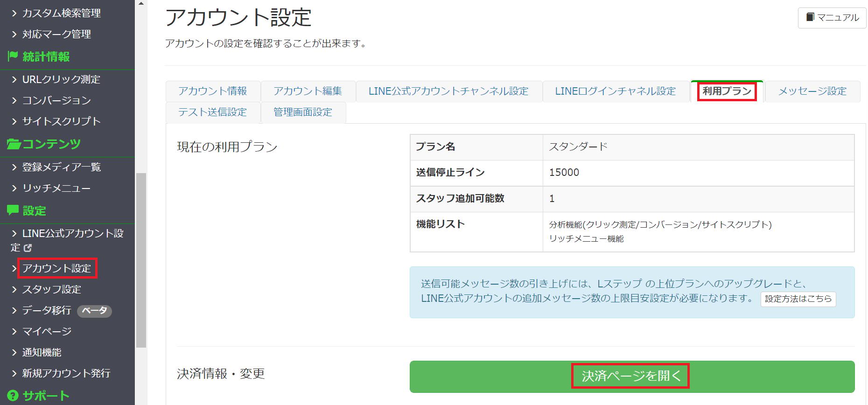The height and width of the screenshot is (405, 868).
Task: Expand the URLクリック測定 chevron
Action: pos(14,79)
